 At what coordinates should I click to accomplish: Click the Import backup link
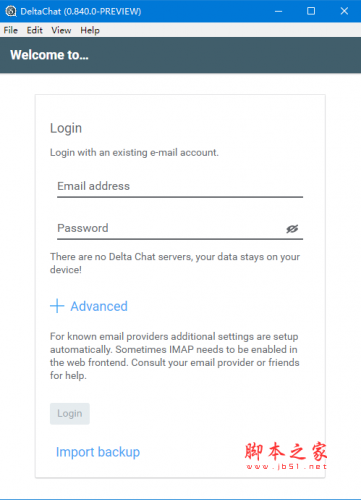click(98, 452)
